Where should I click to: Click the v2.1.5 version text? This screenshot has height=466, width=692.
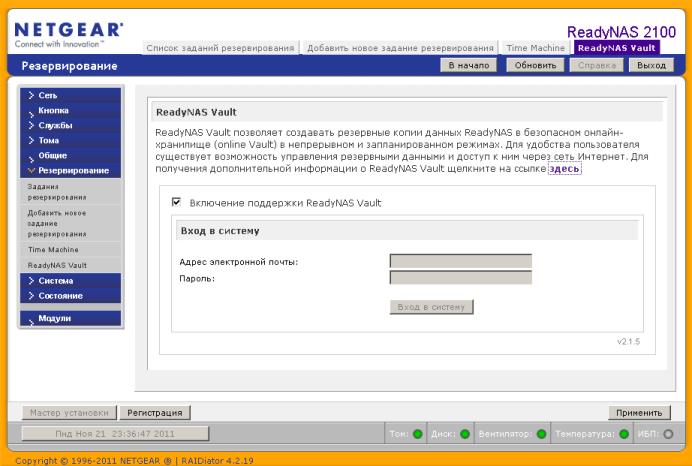tap(628, 342)
